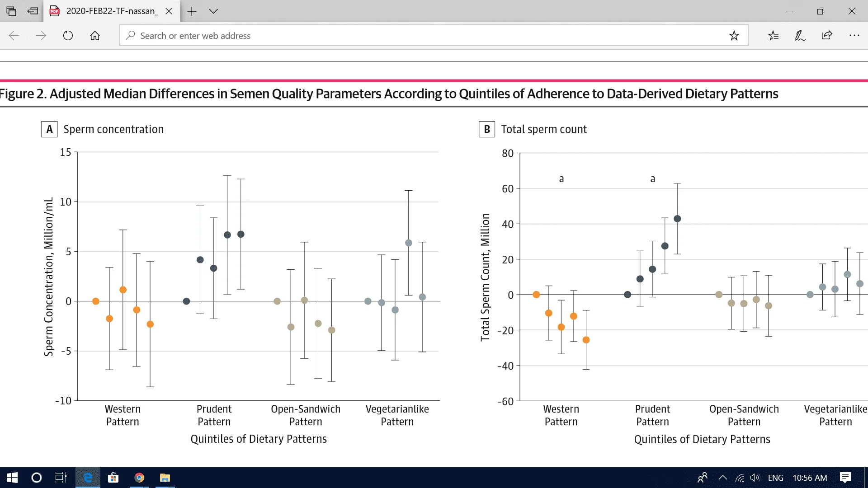
Task: Open a new tab with plus button
Action: (192, 11)
